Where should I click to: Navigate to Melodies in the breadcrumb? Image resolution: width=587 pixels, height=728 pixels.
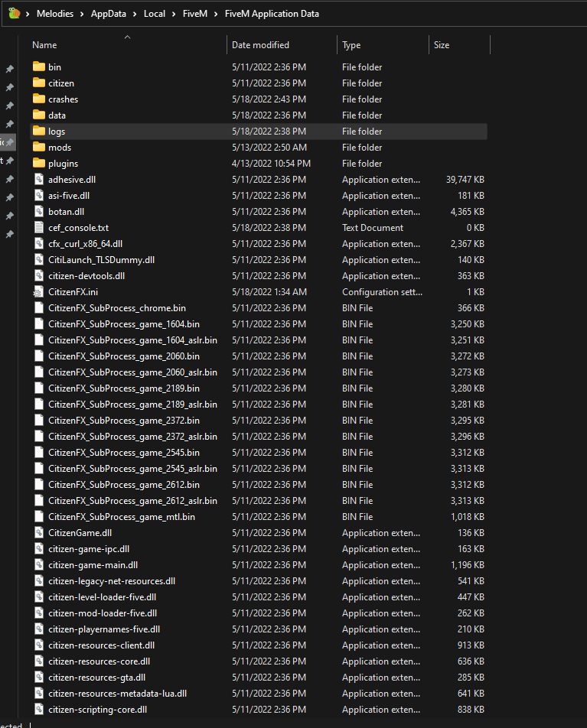55,14
